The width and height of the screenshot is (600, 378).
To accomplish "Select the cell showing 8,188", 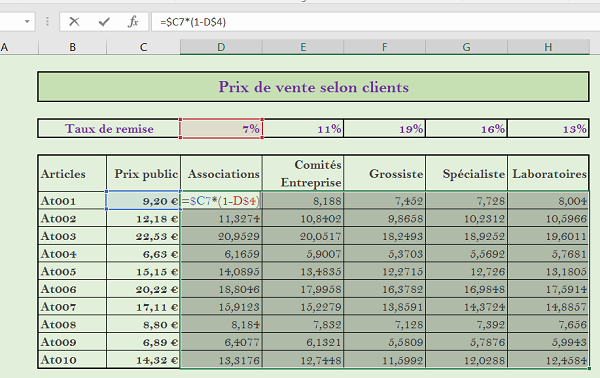I will [x=303, y=200].
